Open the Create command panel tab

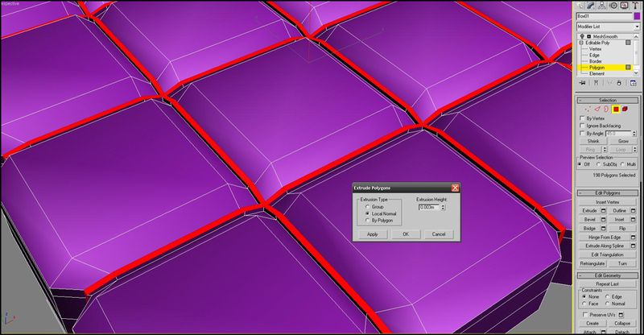tap(580, 6)
